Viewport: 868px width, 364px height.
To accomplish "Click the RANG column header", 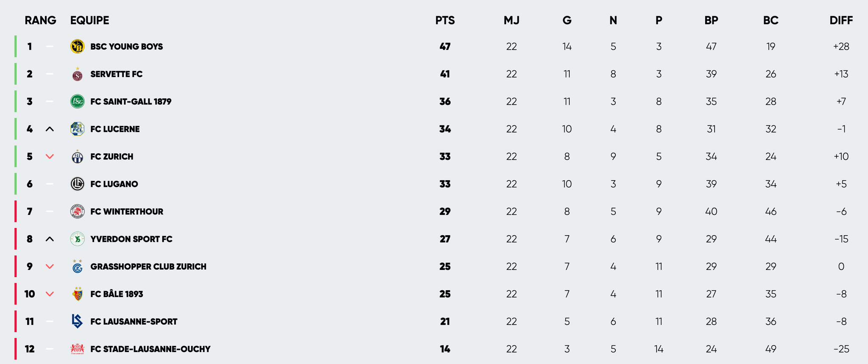I will [x=40, y=20].
